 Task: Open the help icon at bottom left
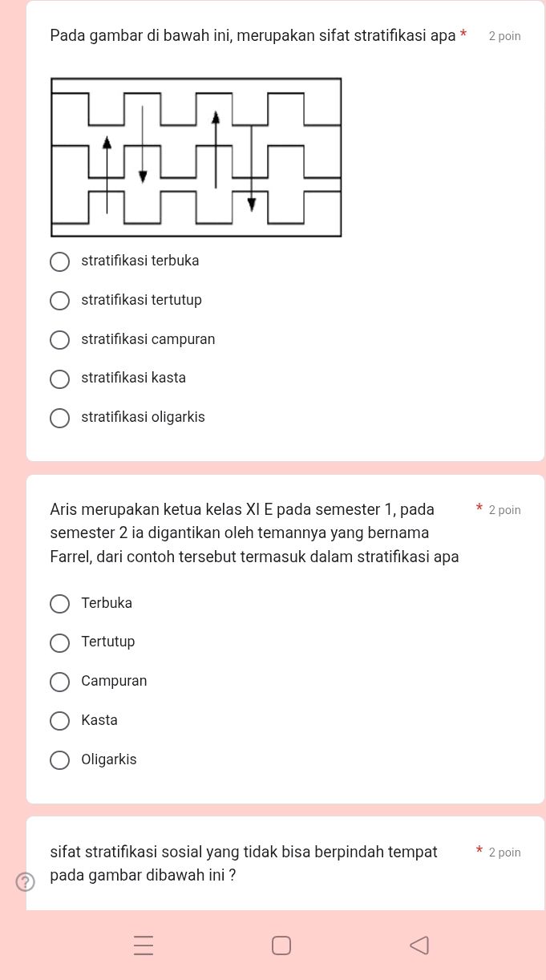[x=25, y=881]
